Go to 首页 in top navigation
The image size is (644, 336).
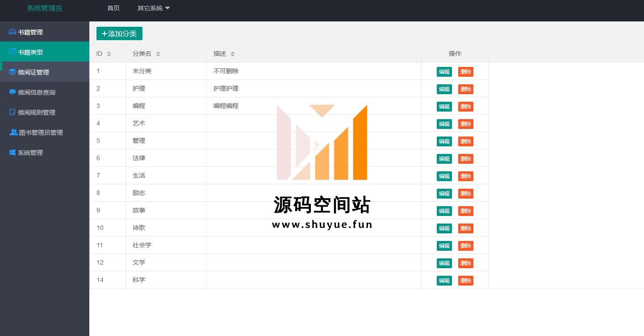tap(113, 8)
